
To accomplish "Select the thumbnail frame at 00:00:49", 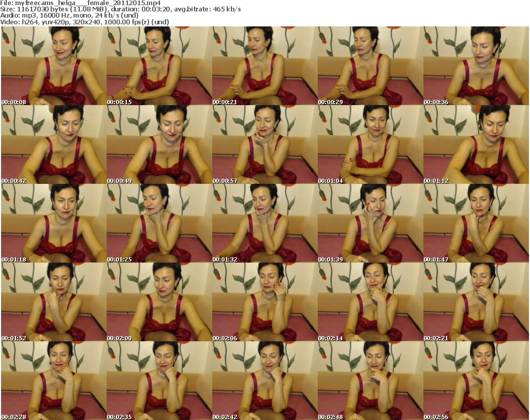I will (x=159, y=144).
